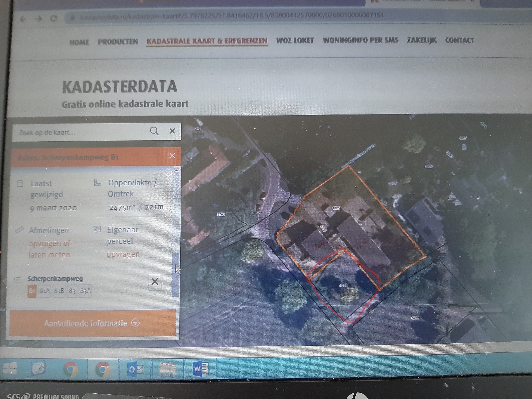
Task: Close the Scherpenkampweg house number list
Action: pos(155,281)
